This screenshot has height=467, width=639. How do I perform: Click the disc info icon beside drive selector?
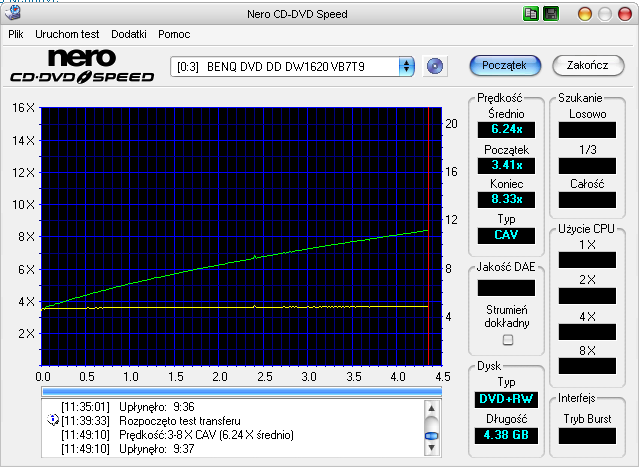[x=434, y=66]
